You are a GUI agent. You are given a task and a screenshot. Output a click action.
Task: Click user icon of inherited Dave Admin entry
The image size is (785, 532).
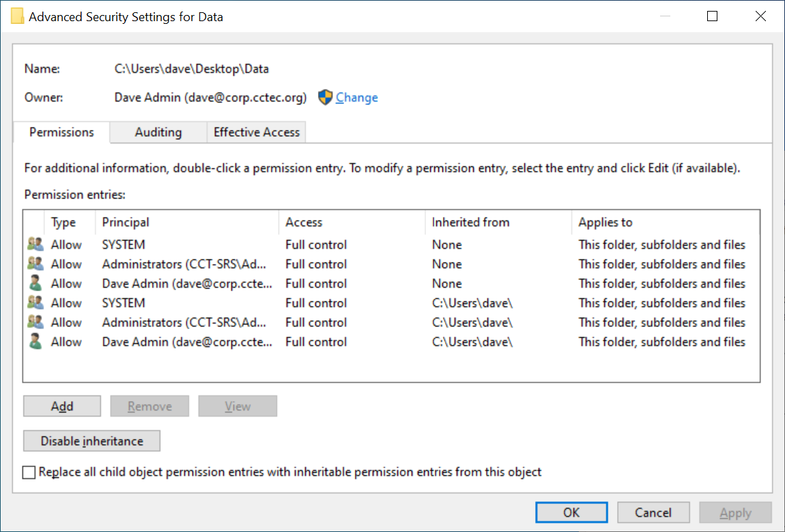(35, 342)
